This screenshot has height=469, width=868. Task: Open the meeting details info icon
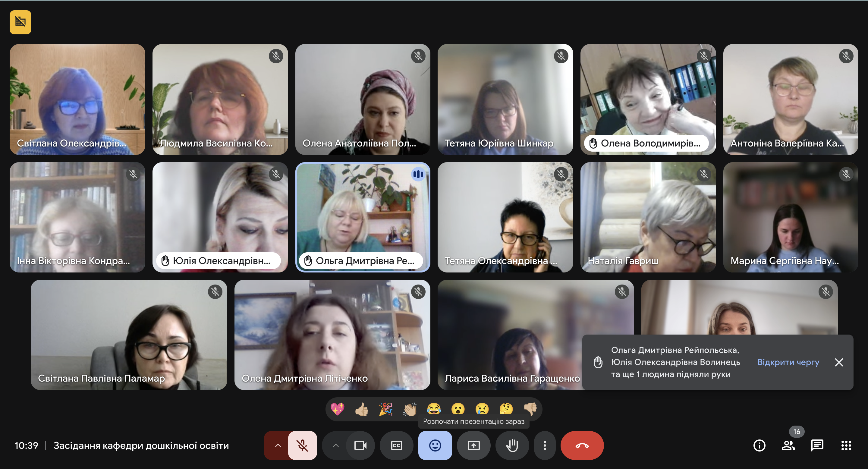[x=759, y=445]
